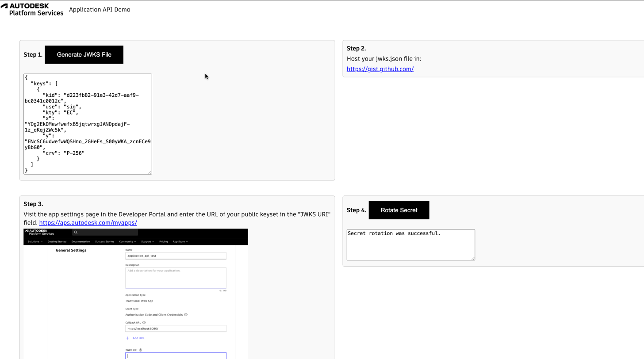This screenshot has width=644, height=359.
Task: Click the help icon next to Callback URL
Action: click(144, 323)
